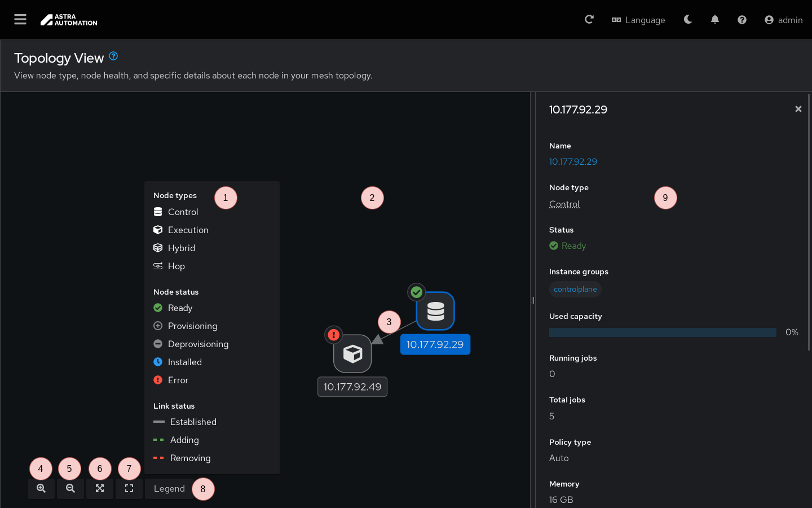812x508 pixels.
Task: Zoom in on the topology graph
Action: 41,489
